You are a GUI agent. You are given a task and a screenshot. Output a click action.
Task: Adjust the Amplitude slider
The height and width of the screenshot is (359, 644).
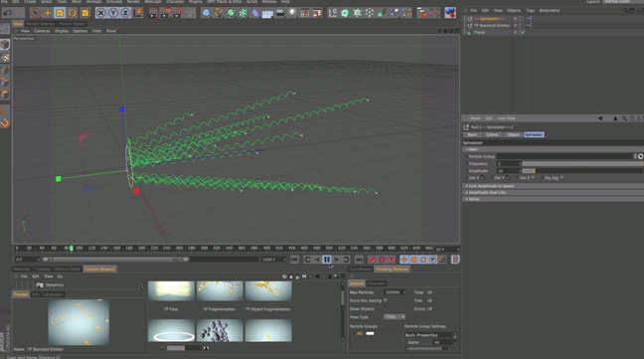pyautogui.click(x=582, y=170)
